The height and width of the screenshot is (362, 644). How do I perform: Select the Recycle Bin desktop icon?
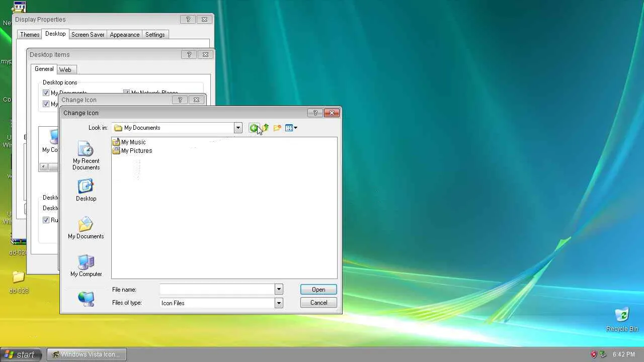click(622, 320)
